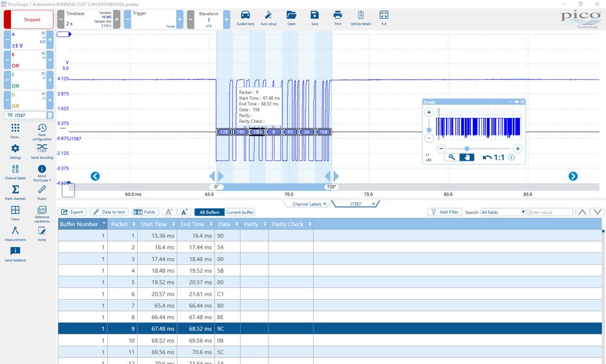Screen dimensions: 606x364
Task: Sort table by Packet column
Action: point(123,224)
